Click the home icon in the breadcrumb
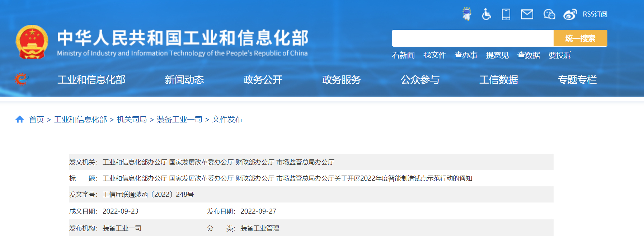This screenshot has width=644, height=242. click(x=20, y=119)
